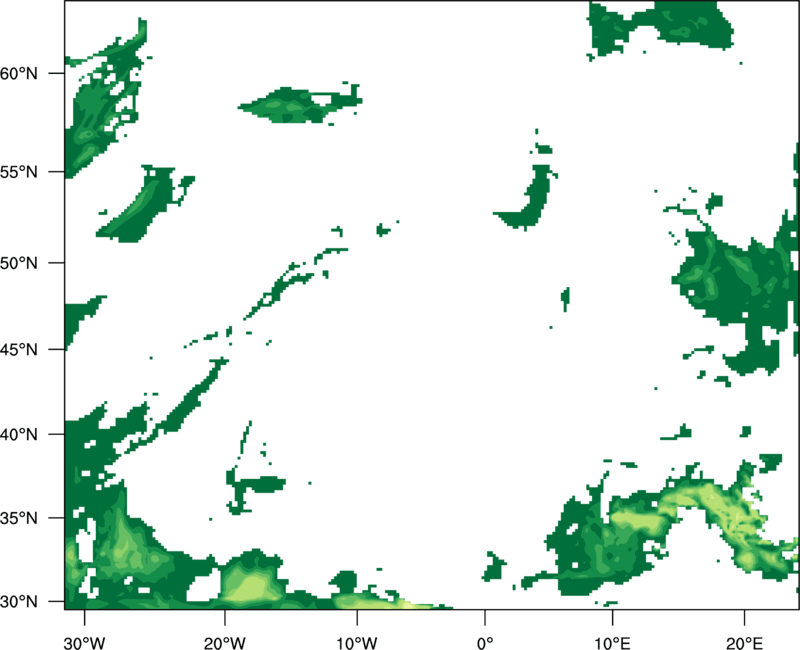The image size is (800, 650).
Task: Click the 20°W longitude label
Action: [x=225, y=643]
